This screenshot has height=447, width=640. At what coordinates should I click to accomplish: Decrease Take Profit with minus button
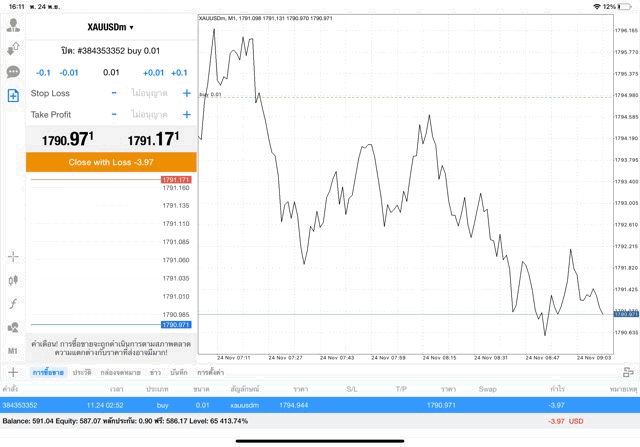click(114, 115)
